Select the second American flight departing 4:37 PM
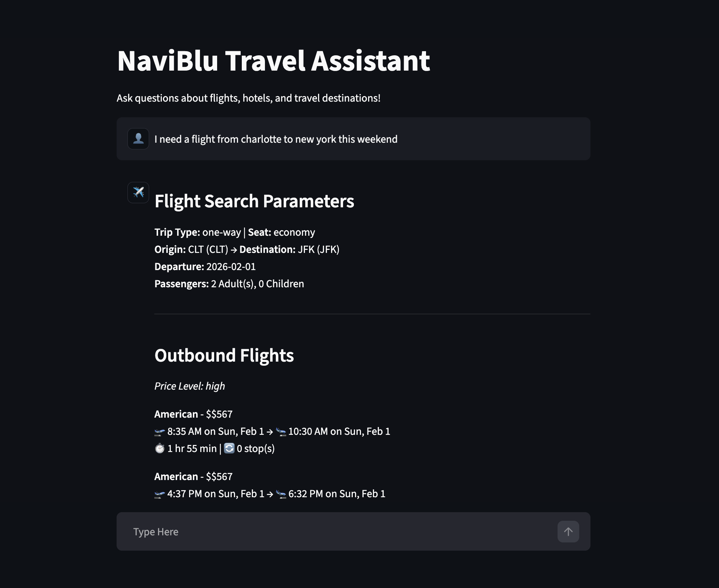Viewport: 719px width, 588px height. [x=193, y=476]
